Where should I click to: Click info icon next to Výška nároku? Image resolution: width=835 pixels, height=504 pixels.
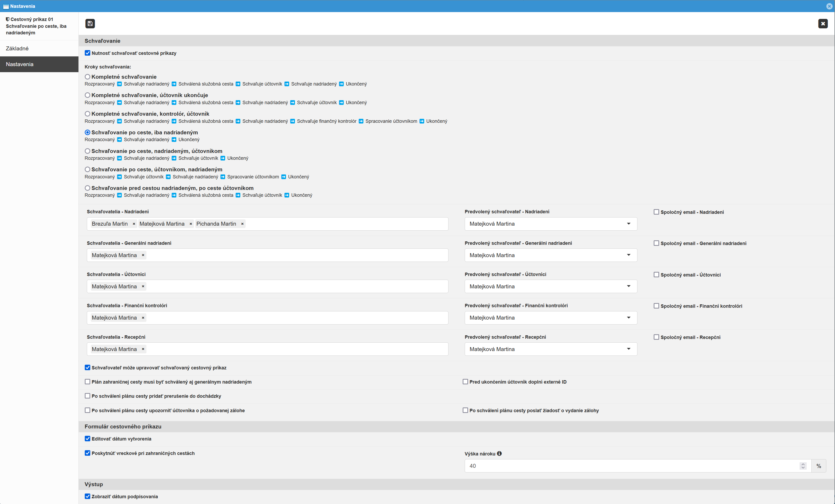(499, 454)
